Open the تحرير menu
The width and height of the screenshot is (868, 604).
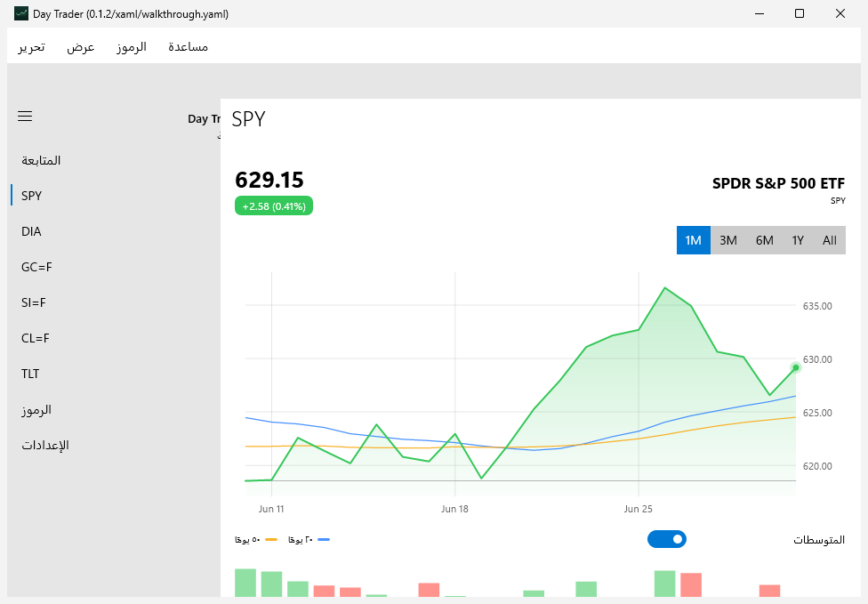click(x=31, y=47)
